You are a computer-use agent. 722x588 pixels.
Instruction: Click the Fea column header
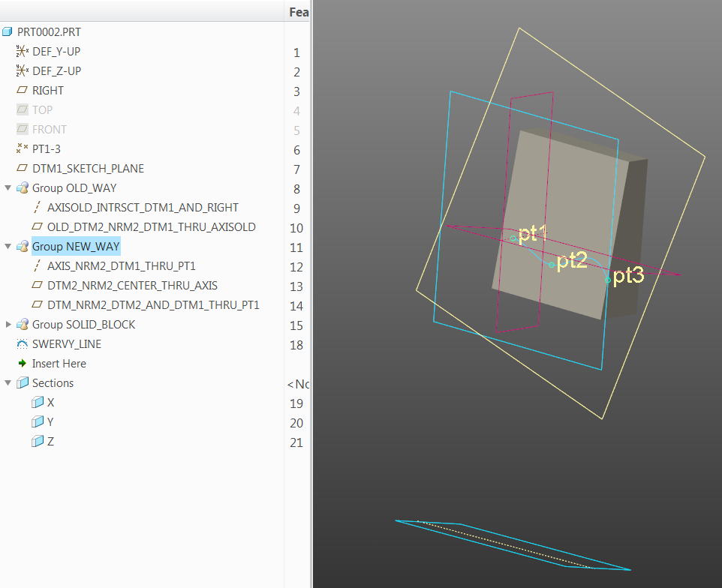click(299, 12)
